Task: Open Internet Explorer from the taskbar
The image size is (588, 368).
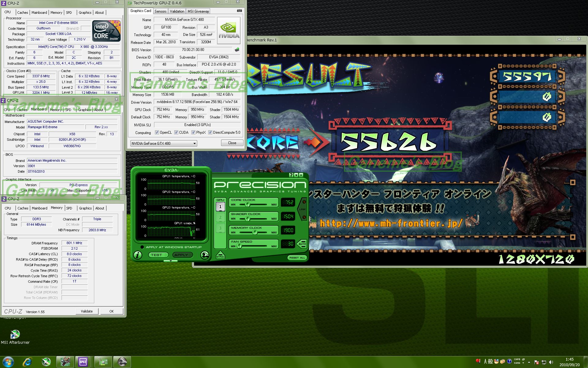Action: pos(27,362)
